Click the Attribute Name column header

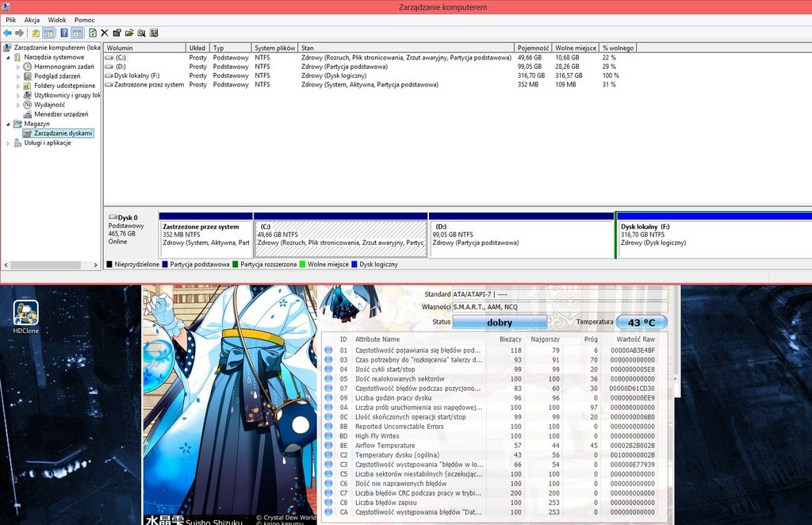(x=377, y=339)
